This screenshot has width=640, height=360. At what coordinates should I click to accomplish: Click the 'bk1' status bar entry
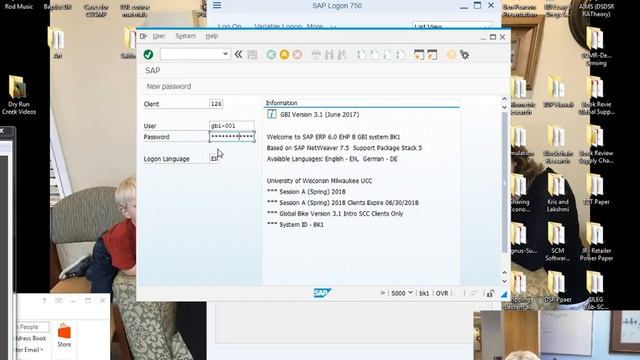click(424, 293)
